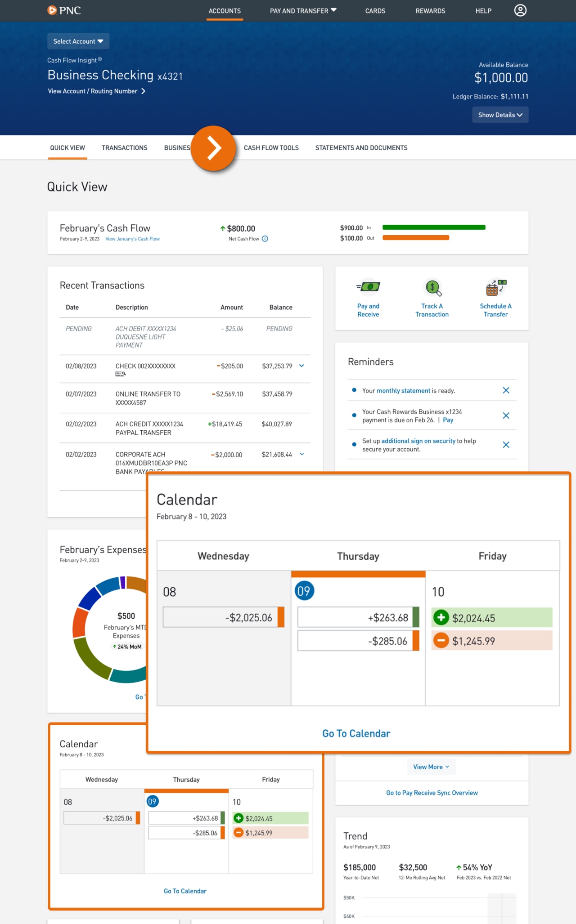Open the additional sign on security link
Image resolution: width=576 pixels, height=924 pixels.
418,441
